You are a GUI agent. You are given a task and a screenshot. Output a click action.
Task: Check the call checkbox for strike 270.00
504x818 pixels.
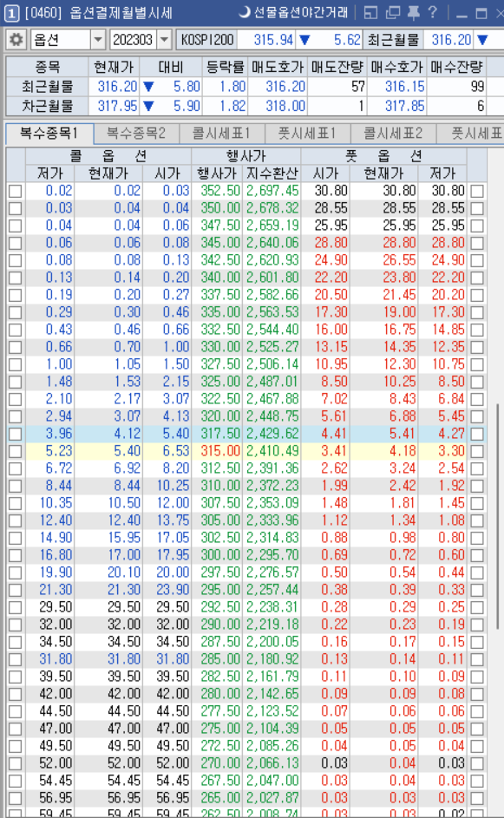tap(16, 763)
